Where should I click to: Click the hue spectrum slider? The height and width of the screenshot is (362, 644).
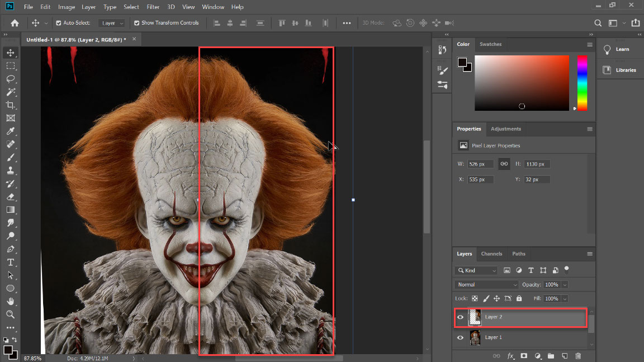(582, 83)
